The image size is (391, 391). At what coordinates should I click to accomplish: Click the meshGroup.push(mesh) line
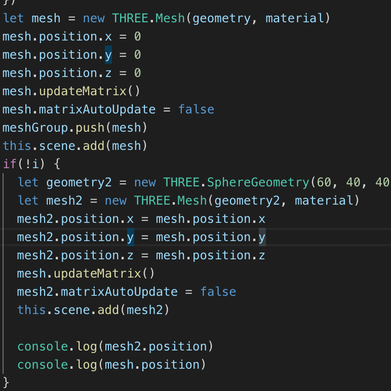(x=75, y=128)
